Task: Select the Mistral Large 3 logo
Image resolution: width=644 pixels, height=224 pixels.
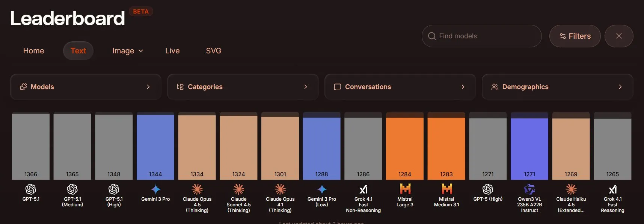Action: tap(404, 189)
